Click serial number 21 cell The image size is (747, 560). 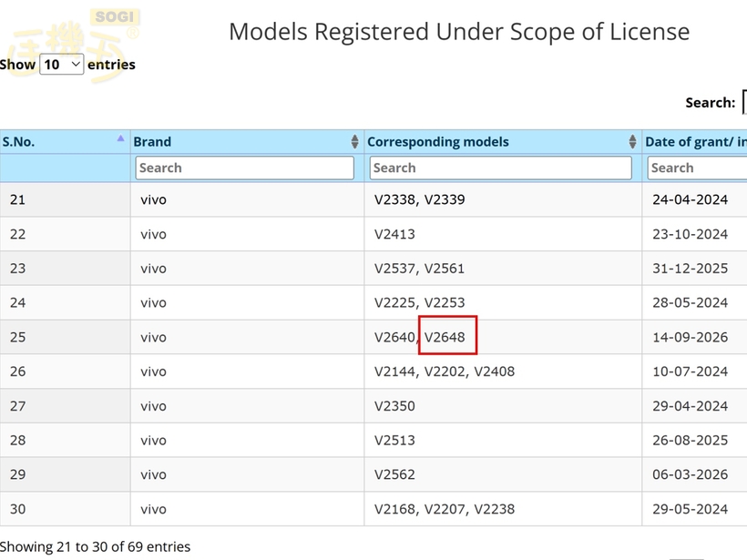click(x=65, y=199)
